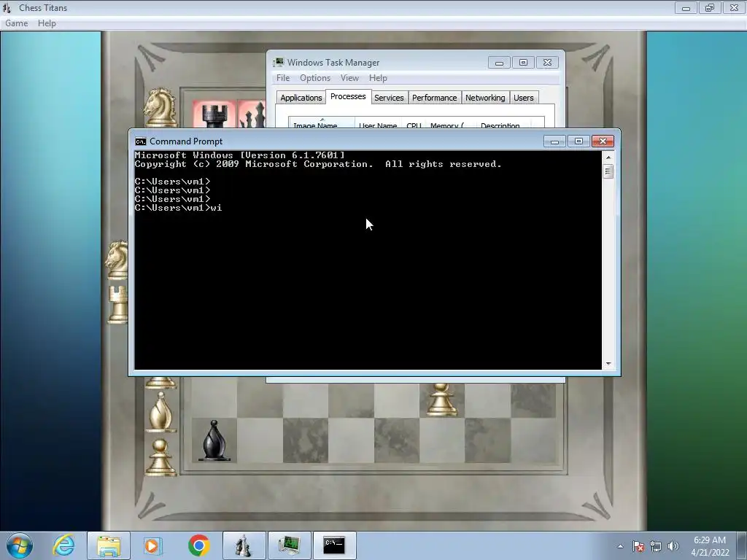Switch to the Applications tab
Screen dimensions: 747x560
point(301,98)
